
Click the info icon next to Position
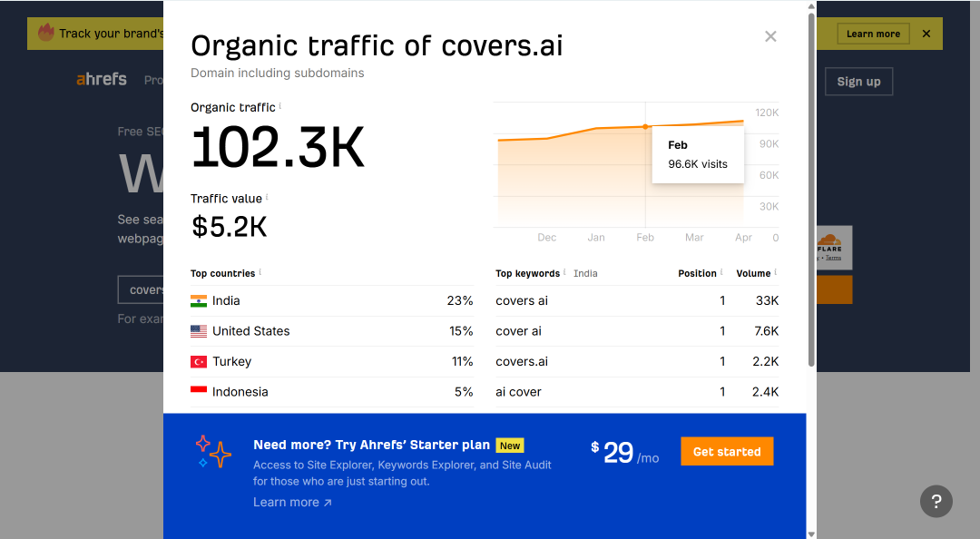click(x=721, y=272)
